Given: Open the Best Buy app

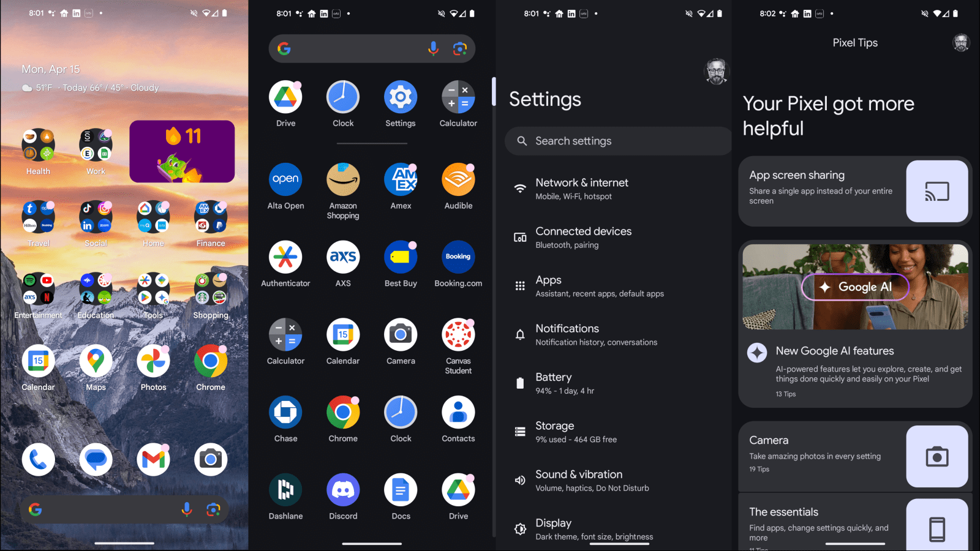Looking at the screenshot, I should (x=401, y=257).
